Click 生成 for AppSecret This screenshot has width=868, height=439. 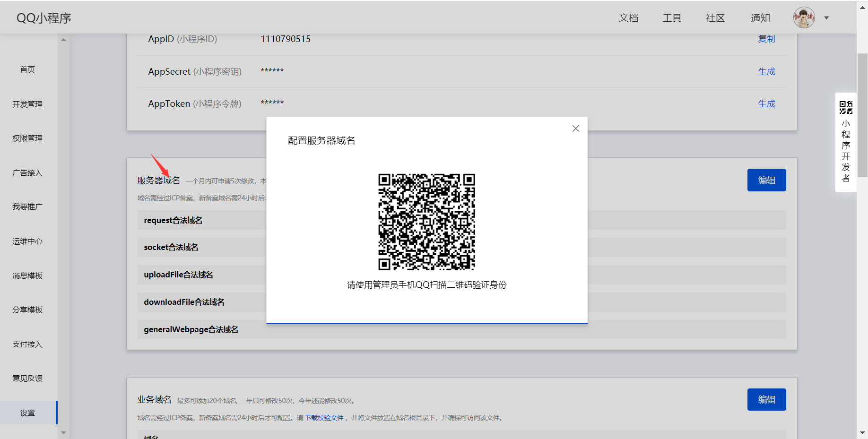coord(766,71)
